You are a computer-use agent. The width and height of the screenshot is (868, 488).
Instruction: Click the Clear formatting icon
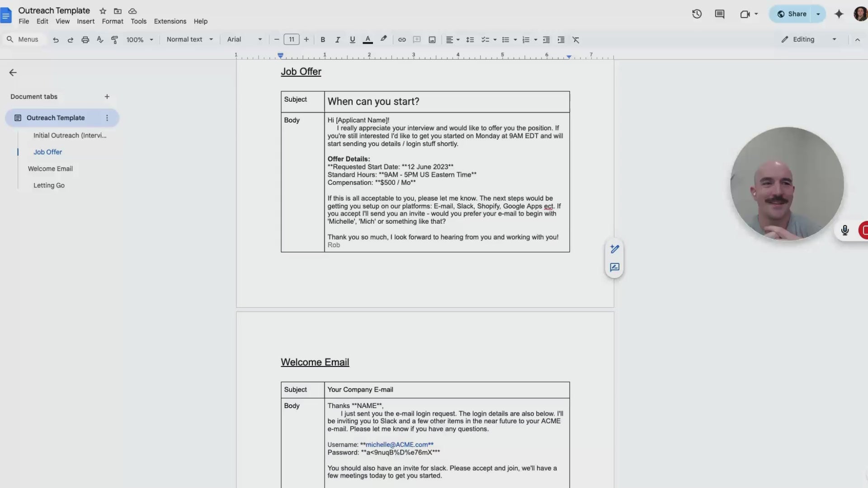tap(576, 40)
